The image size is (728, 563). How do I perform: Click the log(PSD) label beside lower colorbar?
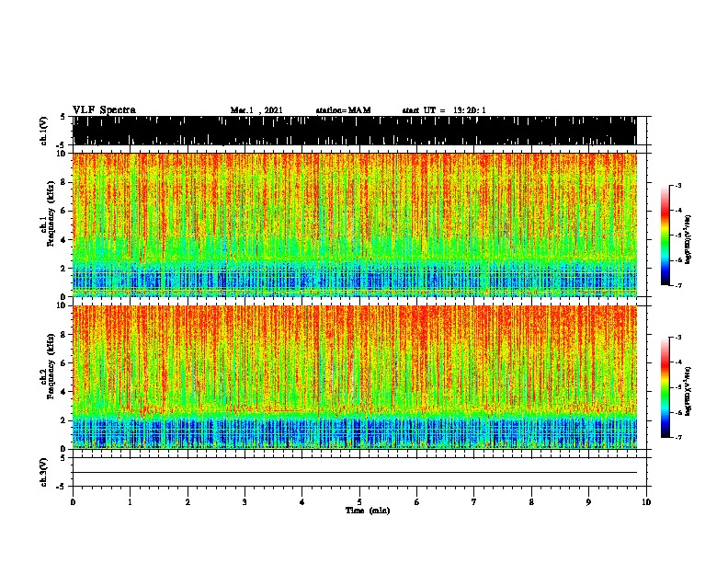(688, 391)
